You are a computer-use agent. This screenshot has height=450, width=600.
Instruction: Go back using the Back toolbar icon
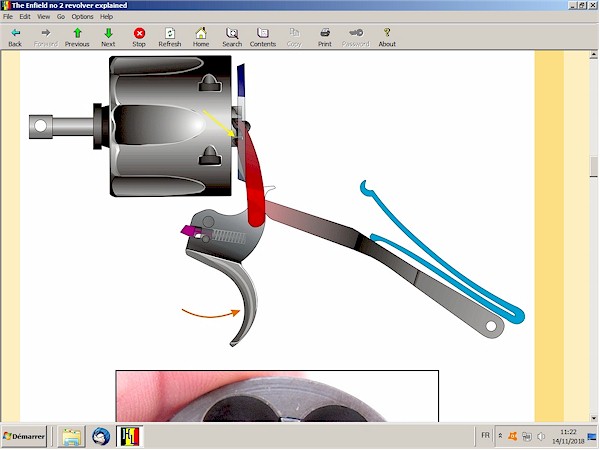tap(15, 37)
